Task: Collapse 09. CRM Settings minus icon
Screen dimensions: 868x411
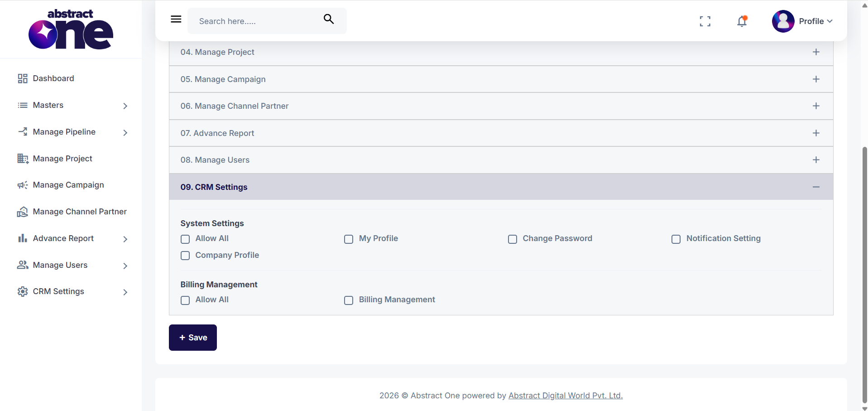Action: tap(816, 187)
